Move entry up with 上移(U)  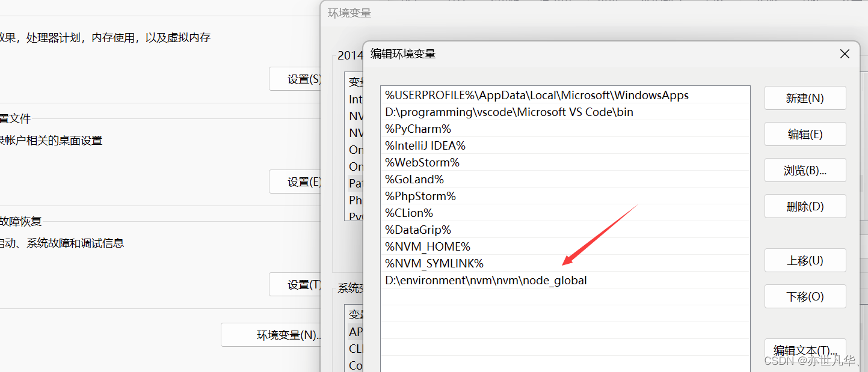(805, 261)
